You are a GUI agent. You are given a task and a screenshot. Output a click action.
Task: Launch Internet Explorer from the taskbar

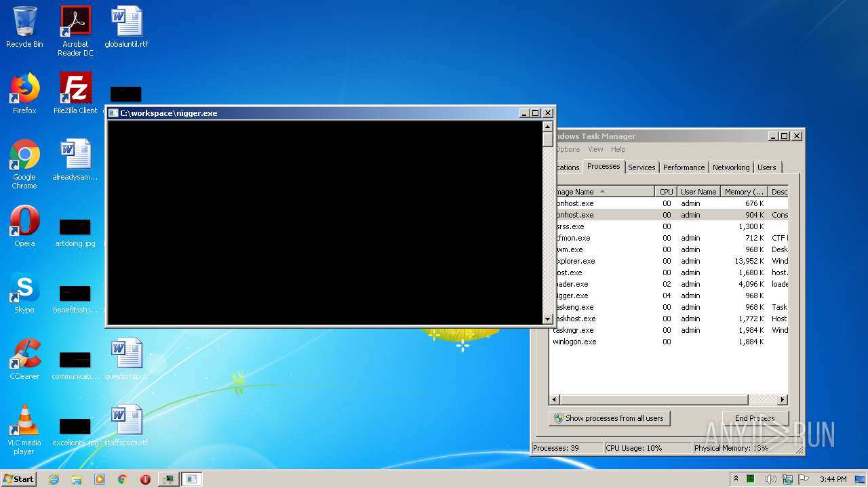[x=54, y=479]
